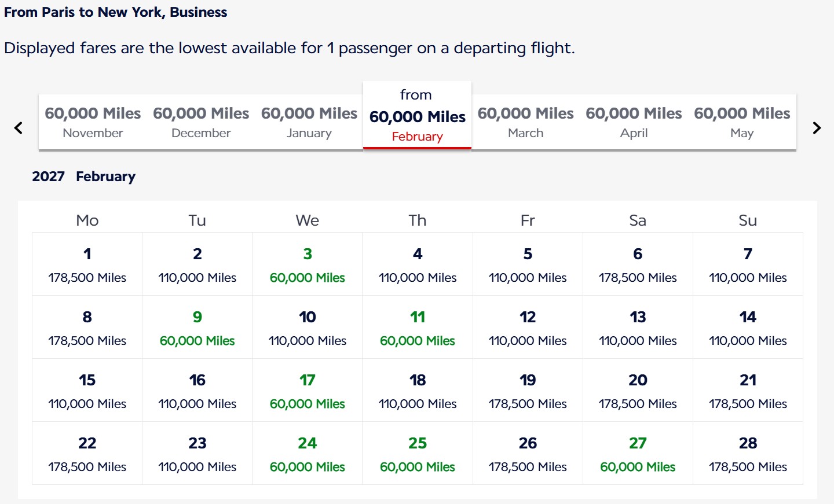Screen dimensions: 834x504
Task: Click the previous months left arrow
Action: tap(19, 128)
